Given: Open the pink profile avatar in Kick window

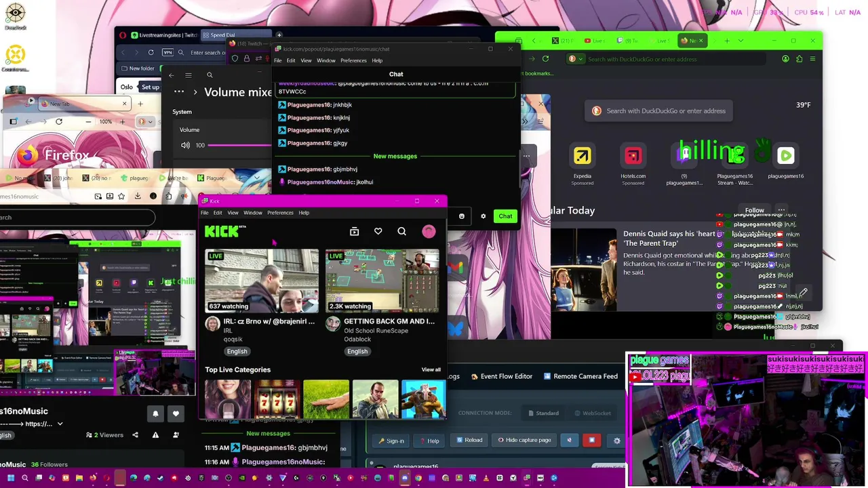Looking at the screenshot, I should [429, 232].
